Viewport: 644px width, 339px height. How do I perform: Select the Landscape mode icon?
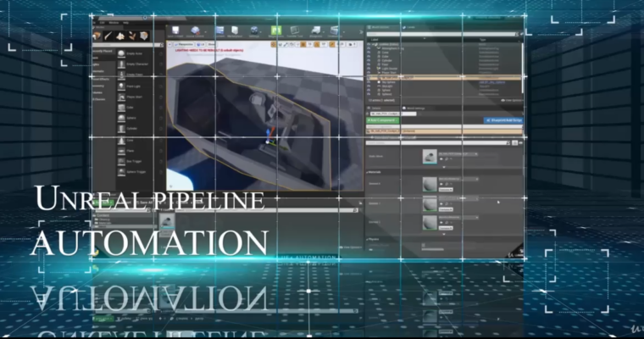pos(120,36)
